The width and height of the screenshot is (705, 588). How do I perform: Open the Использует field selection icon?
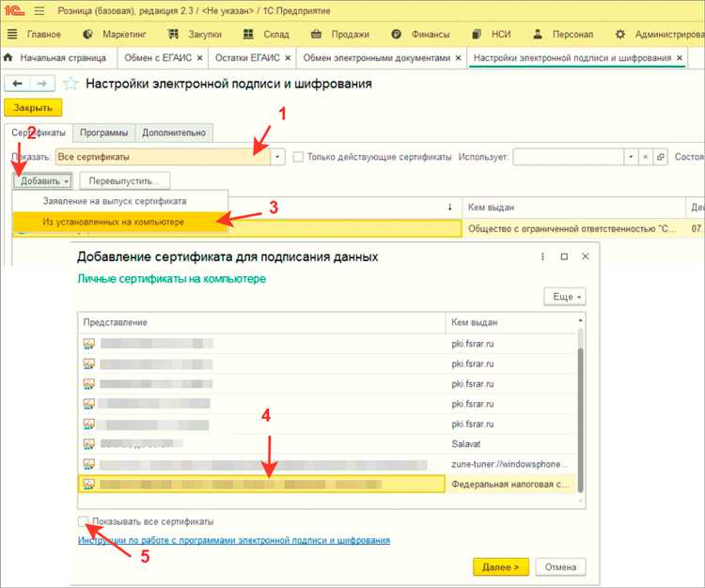tap(660, 157)
